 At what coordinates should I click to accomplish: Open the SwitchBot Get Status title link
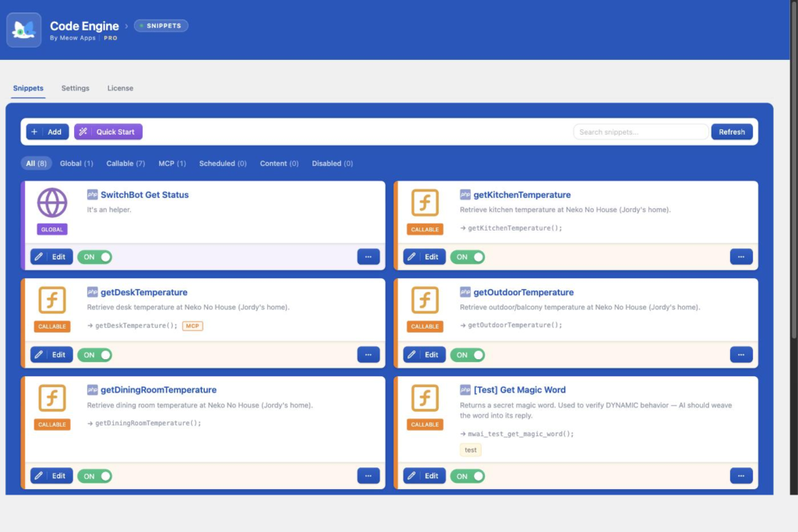[144, 195]
